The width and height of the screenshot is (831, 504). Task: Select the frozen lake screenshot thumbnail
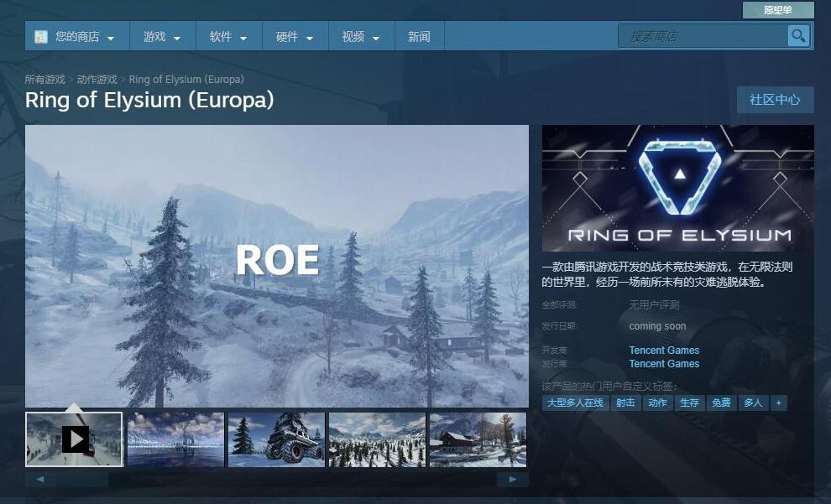(175, 439)
